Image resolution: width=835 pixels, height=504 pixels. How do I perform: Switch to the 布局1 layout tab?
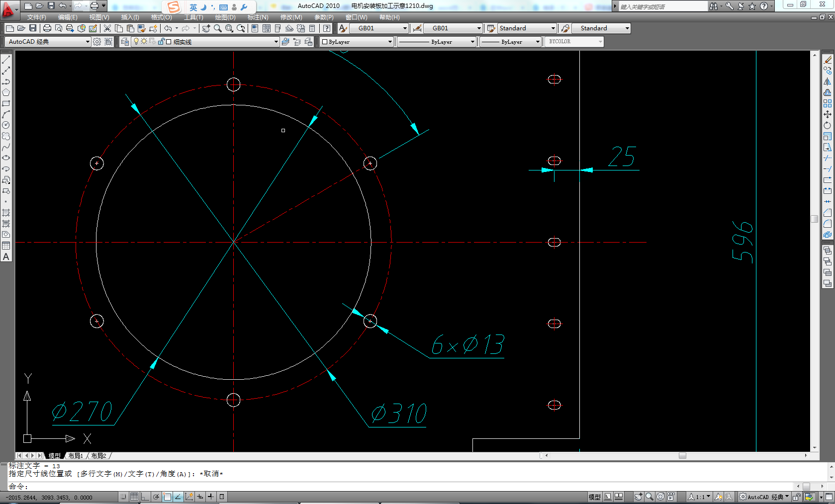(x=76, y=456)
